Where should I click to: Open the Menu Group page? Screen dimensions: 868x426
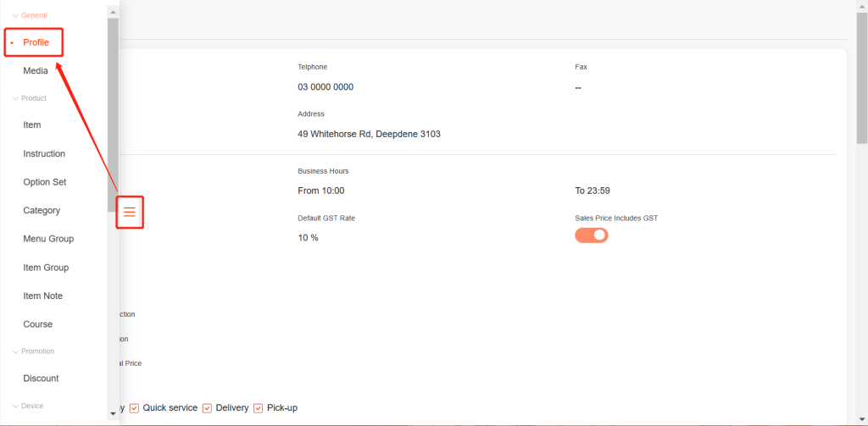(x=48, y=239)
